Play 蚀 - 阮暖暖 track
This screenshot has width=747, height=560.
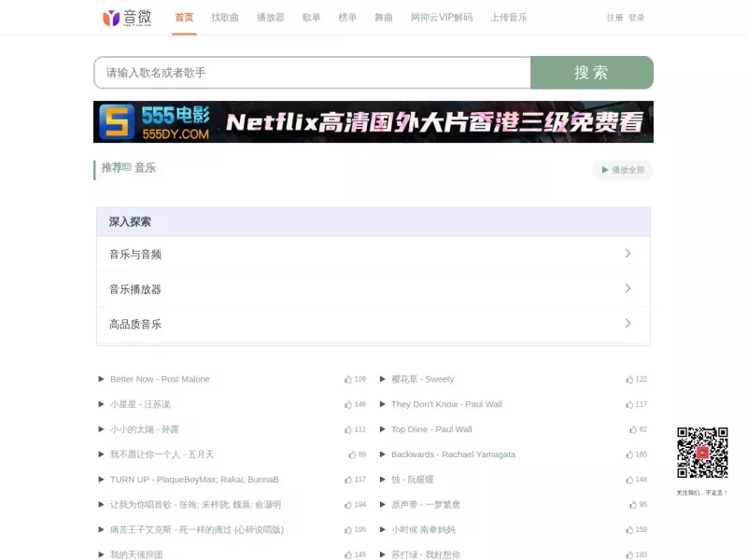pos(382,480)
